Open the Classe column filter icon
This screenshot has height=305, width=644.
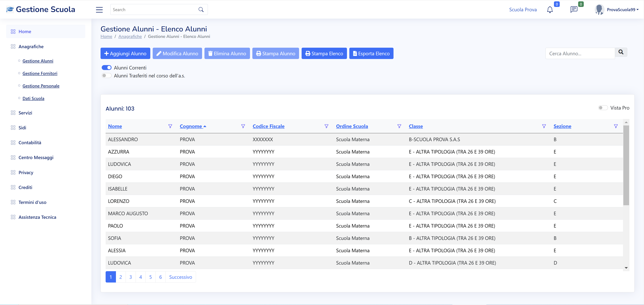coord(544,126)
